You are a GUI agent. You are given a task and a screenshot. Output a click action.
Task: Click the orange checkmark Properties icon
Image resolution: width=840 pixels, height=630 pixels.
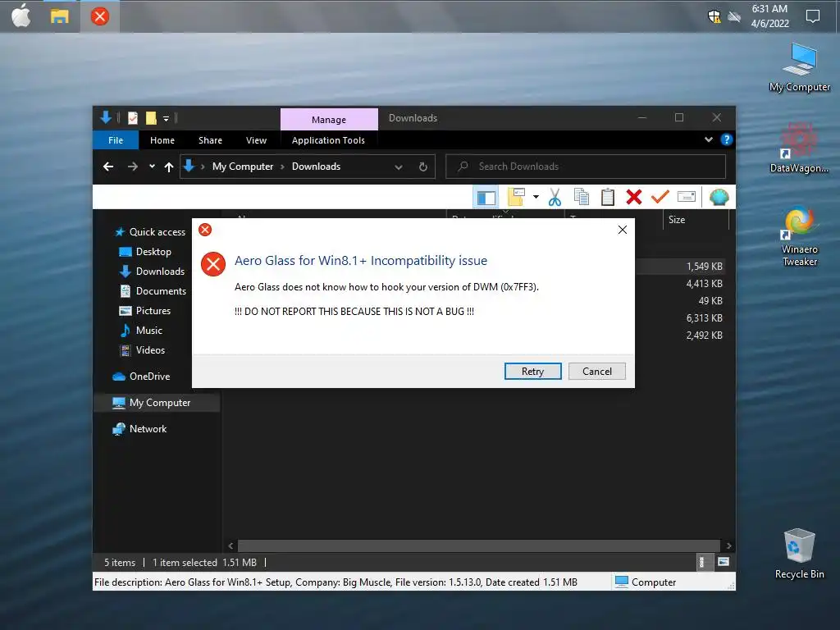coord(660,197)
